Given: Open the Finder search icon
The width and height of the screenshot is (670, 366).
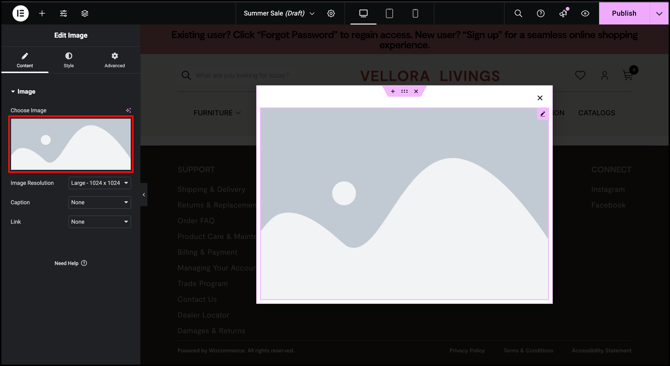Looking at the screenshot, I should [518, 13].
